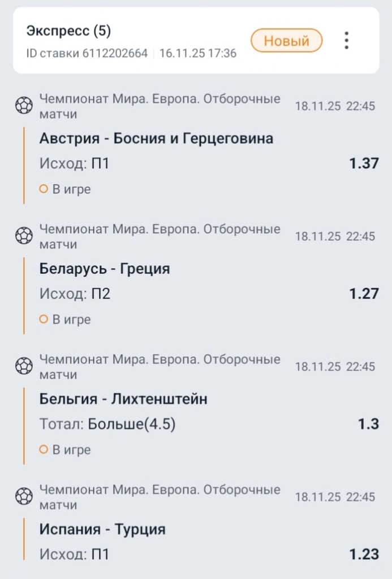Tap the orange "Новый" status badge
Screen dimensions: 392x579
tap(286, 41)
